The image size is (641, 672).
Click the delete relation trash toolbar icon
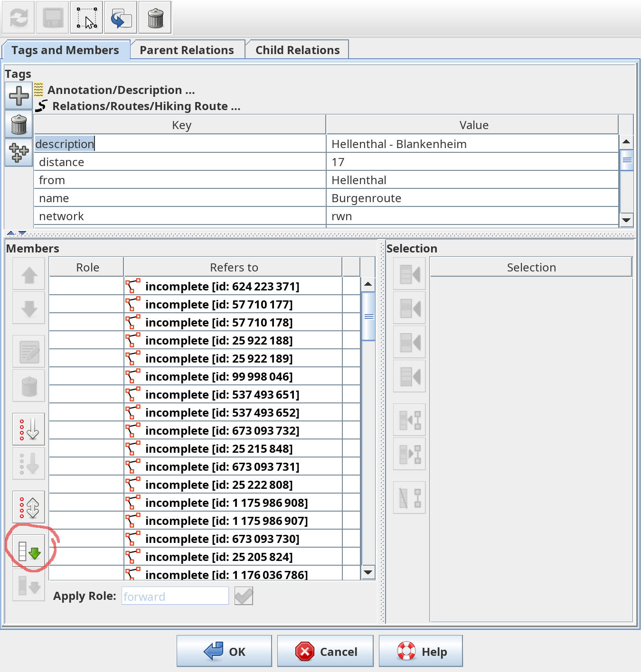click(x=155, y=18)
